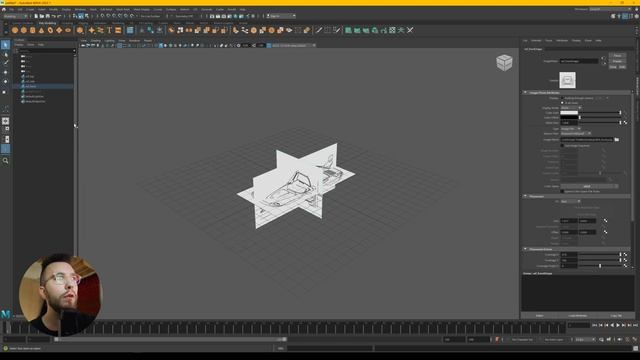
Task: Click the Type (T) text tool shelf icon
Action: (109, 30)
